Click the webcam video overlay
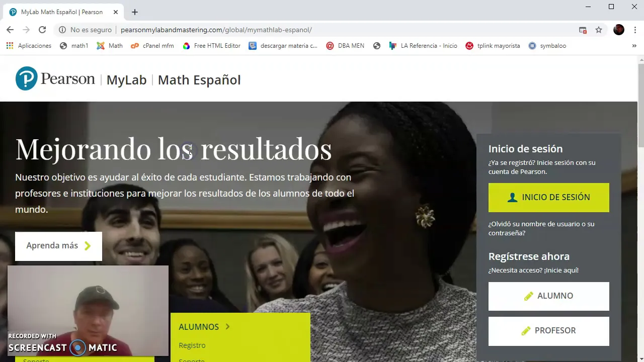 (88, 311)
